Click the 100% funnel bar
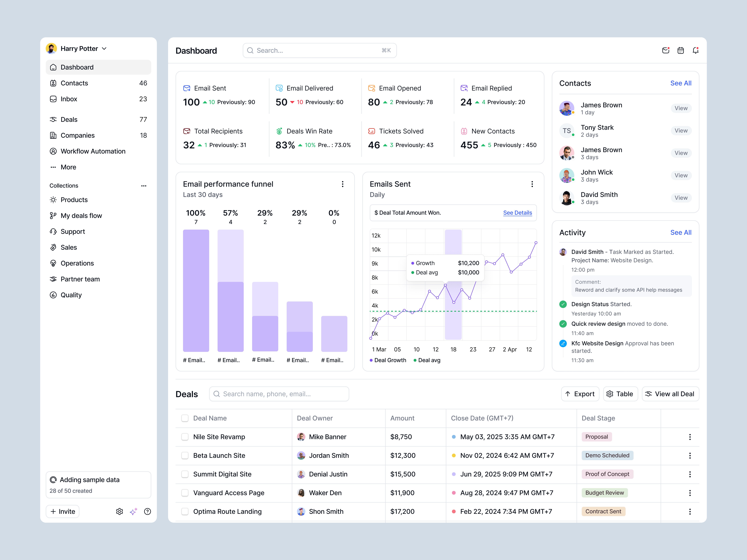The image size is (747, 560). [x=196, y=291]
